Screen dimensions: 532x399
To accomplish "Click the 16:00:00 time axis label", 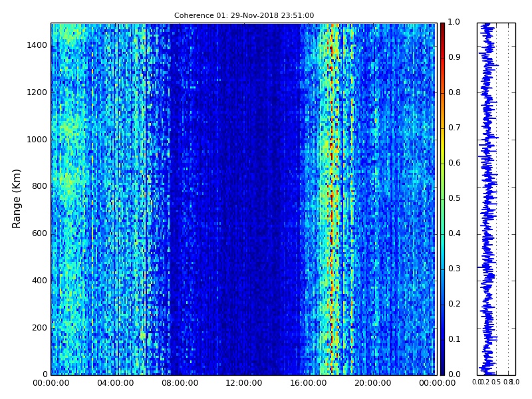I will pos(309,383).
